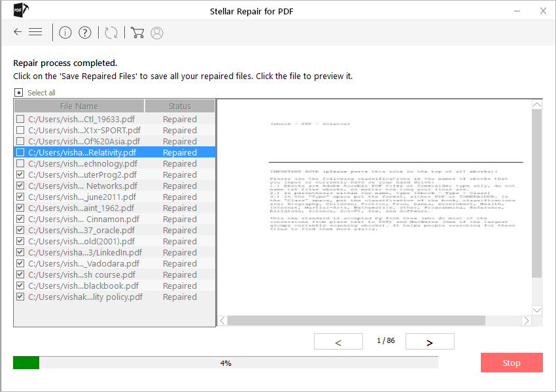Click the help question mark icon
Image resolution: width=556 pixels, height=392 pixels.
point(84,33)
